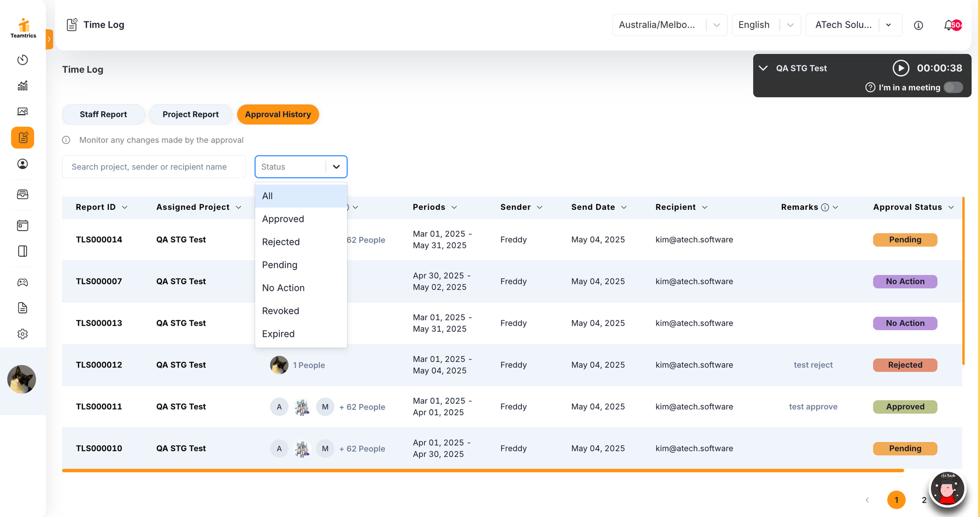This screenshot has height=517, width=980.
Task: Open the user profile sidebar icon
Action: 22,164
